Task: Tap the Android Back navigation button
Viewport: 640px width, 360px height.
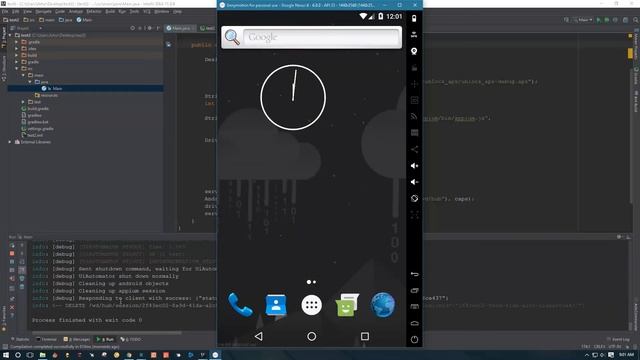Action: 258,336
